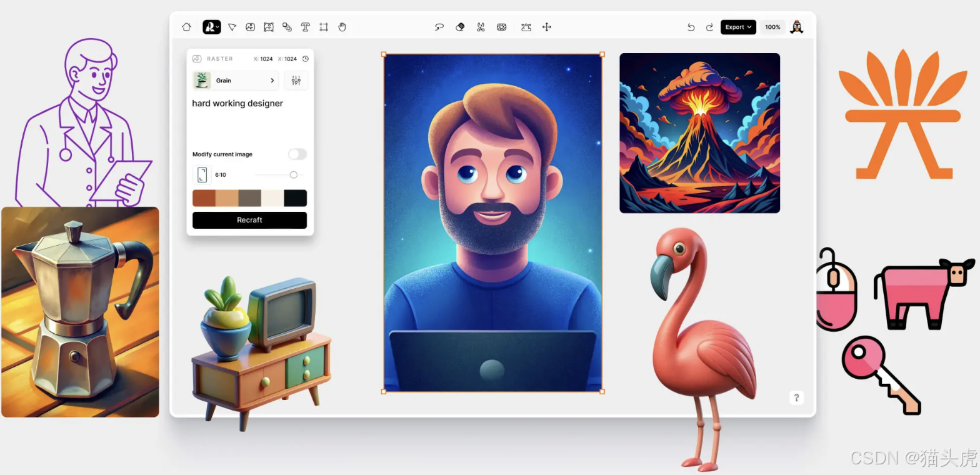This screenshot has height=475, width=980.
Task: Pick the rust orange palette swatch
Action: click(x=204, y=198)
